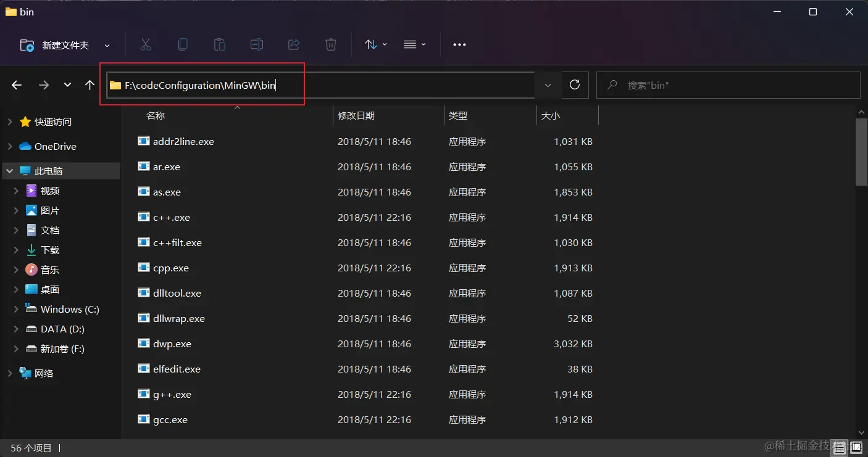Viewport: 868px width, 457px height.
Task: Expand the Quick access tree node
Action: point(9,122)
